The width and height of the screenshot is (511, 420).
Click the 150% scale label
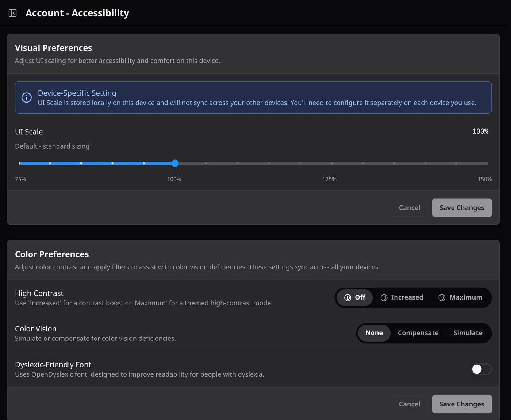(x=485, y=179)
